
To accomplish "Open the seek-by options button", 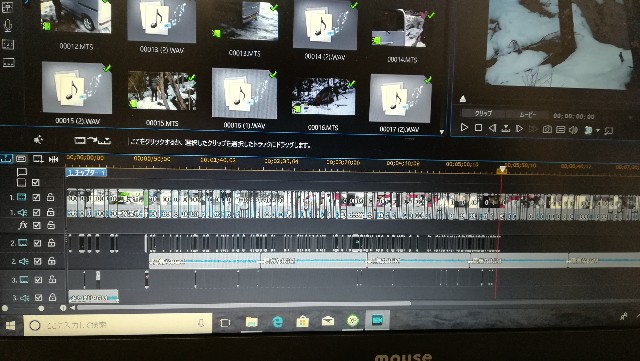I will click(506, 129).
